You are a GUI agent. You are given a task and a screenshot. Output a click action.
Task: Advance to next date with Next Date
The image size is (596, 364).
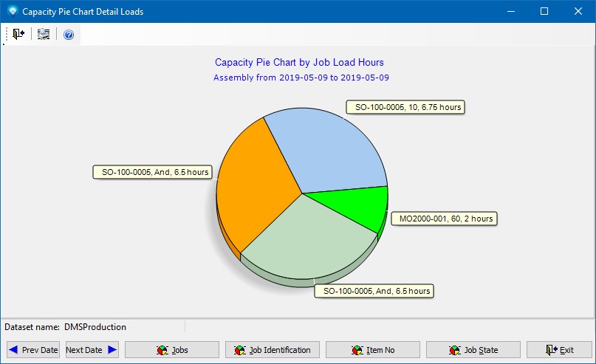(92, 350)
